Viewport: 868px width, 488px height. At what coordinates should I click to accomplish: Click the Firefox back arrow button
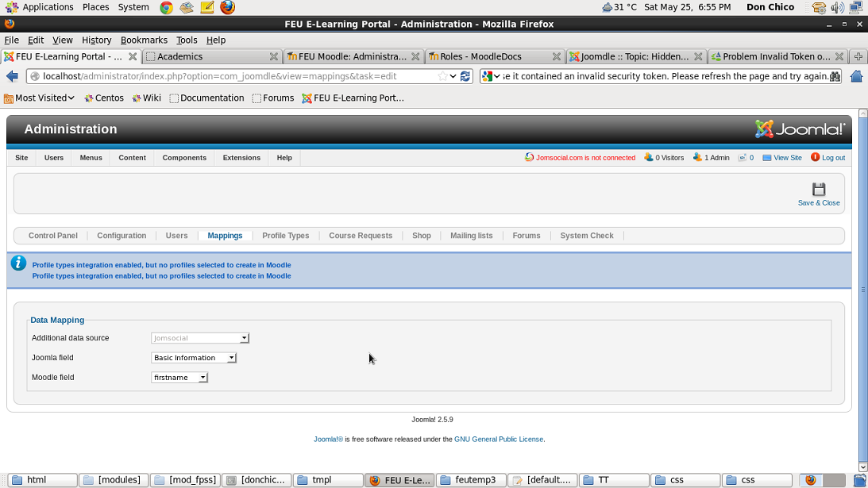(12, 76)
